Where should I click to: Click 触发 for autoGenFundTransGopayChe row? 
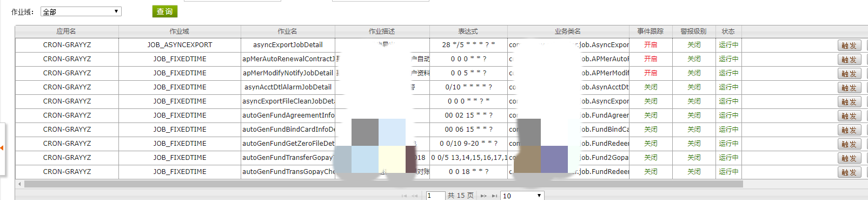click(849, 172)
